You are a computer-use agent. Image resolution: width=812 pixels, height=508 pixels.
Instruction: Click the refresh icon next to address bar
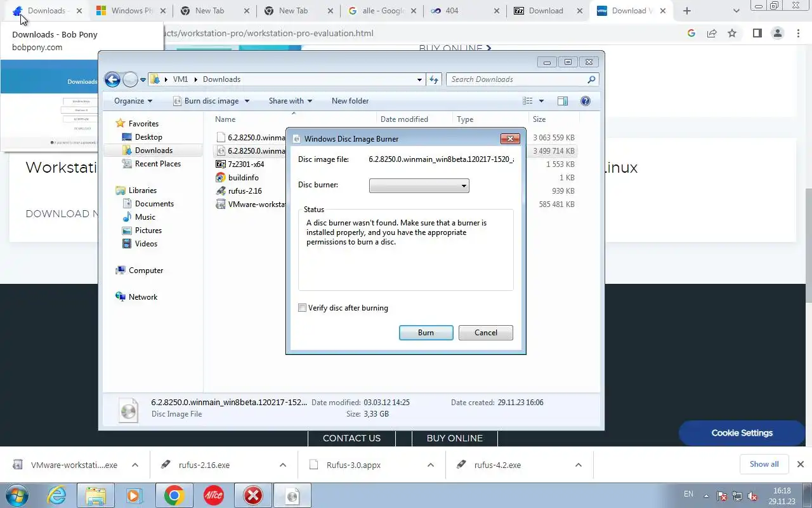(434, 79)
